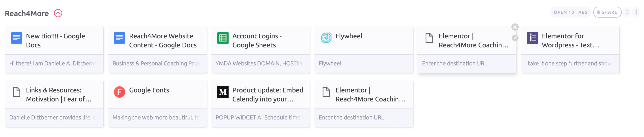
Task: Click the YMDA Websites DOMAIN description field
Action: tap(260, 64)
